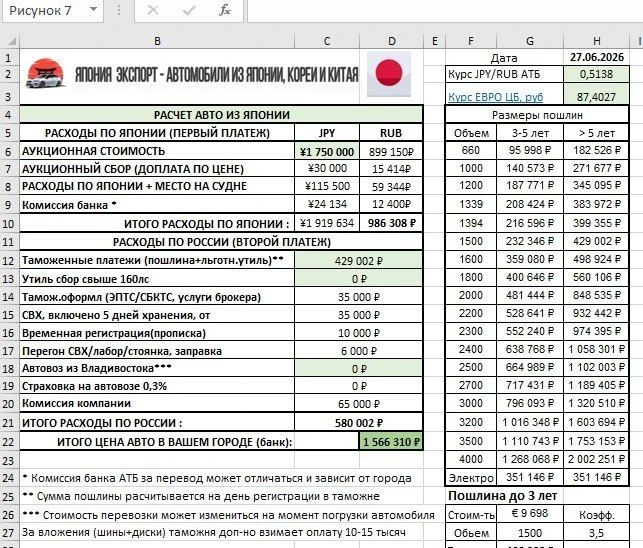Select the torii gate car logo image

(46, 74)
